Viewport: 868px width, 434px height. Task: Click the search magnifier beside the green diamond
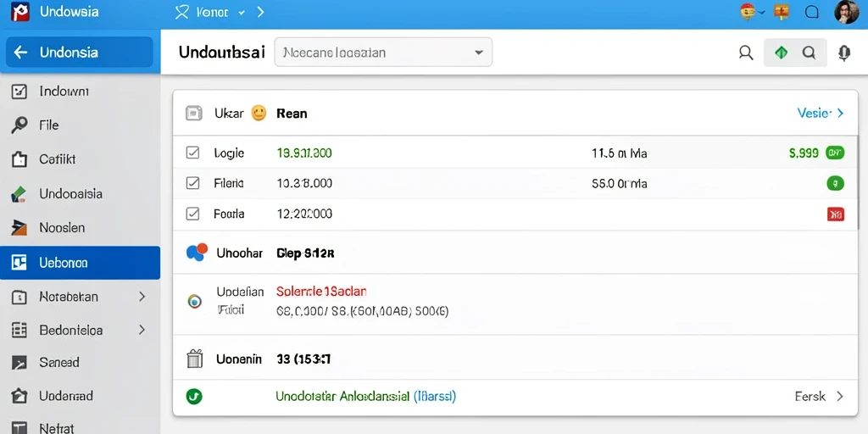click(x=746, y=53)
